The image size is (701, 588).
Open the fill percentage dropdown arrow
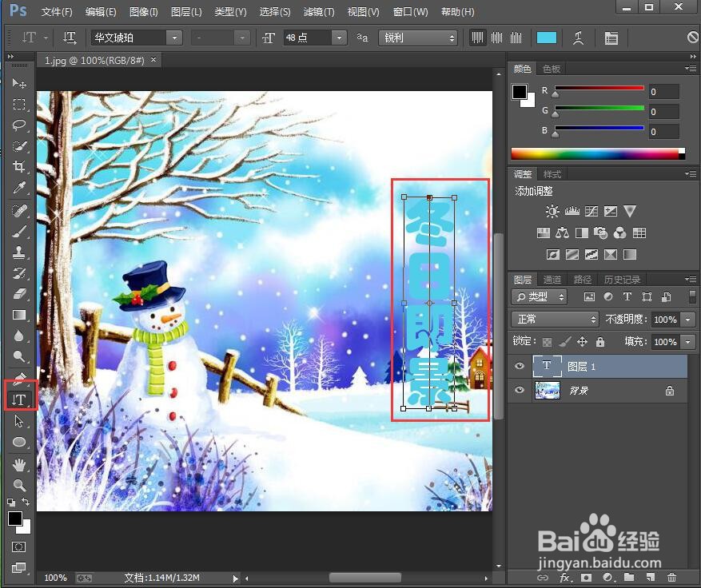(687, 342)
